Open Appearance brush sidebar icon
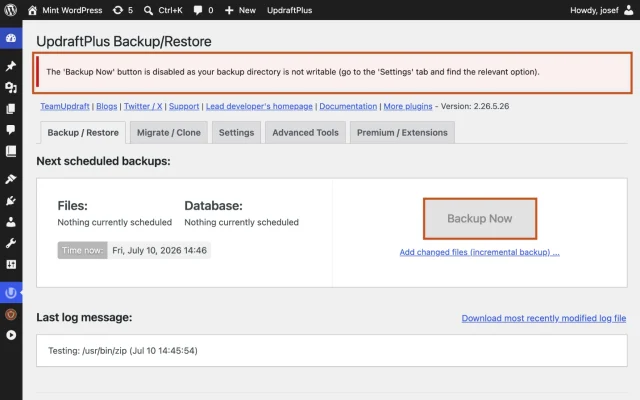 click(11, 179)
